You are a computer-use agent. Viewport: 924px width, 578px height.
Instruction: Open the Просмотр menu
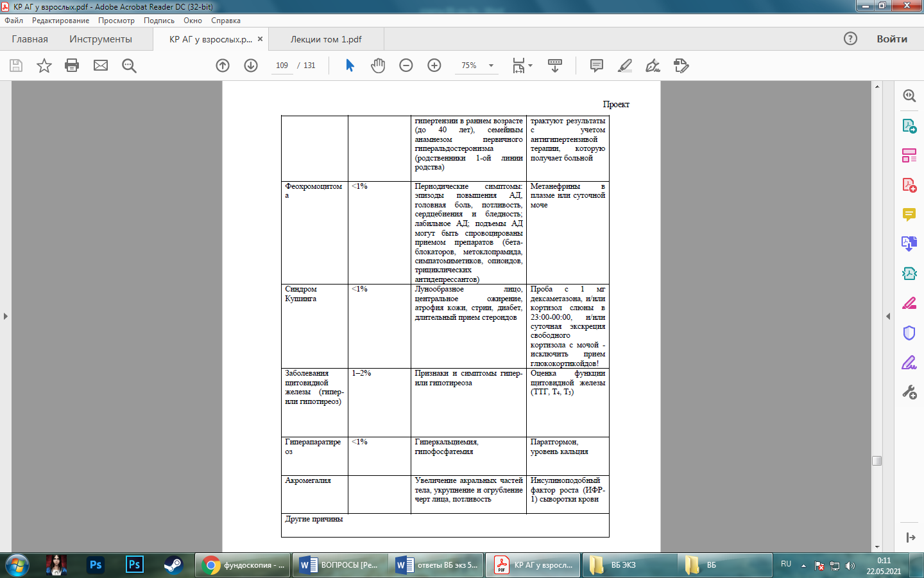(116, 21)
